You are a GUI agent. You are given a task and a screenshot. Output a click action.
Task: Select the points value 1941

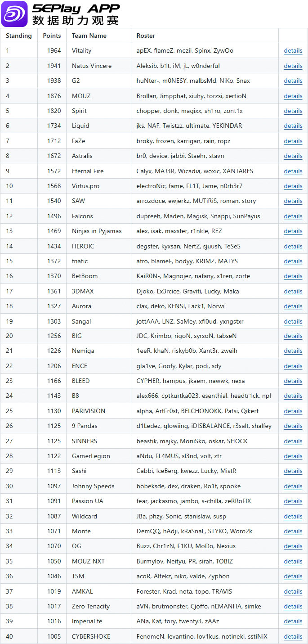click(x=54, y=66)
